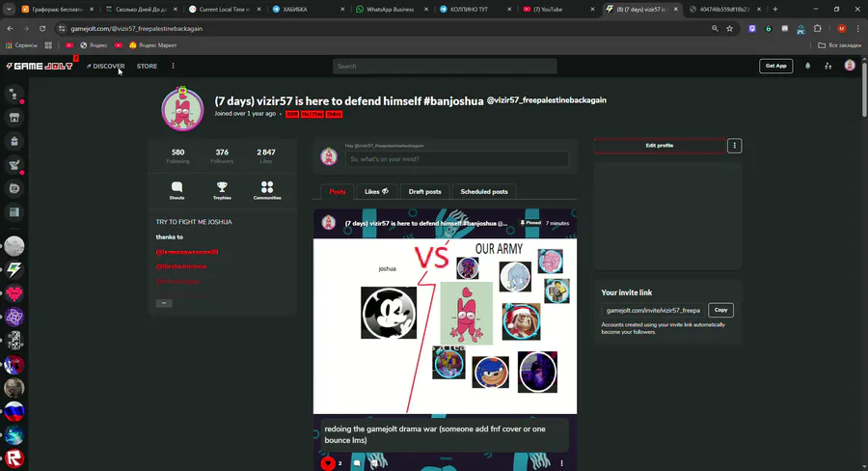Open the game library icon in left sidebar
Image resolution: width=868 pixels, height=471 pixels.
(14, 212)
